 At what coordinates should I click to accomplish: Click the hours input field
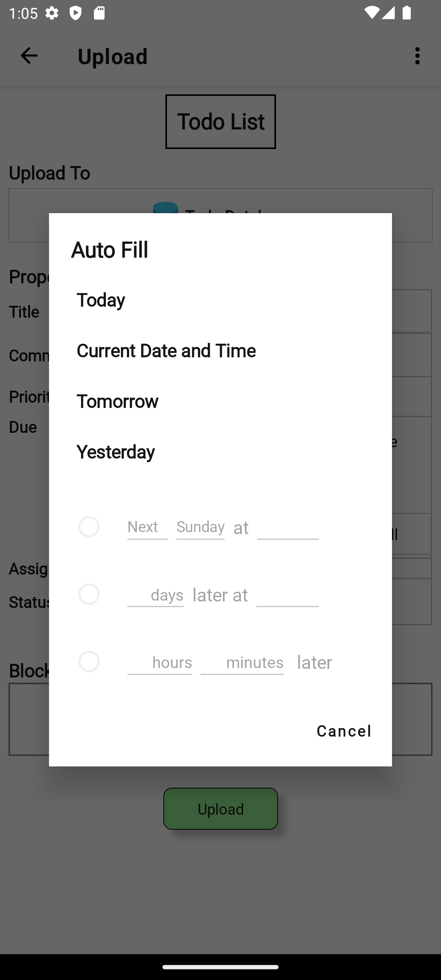(x=160, y=662)
